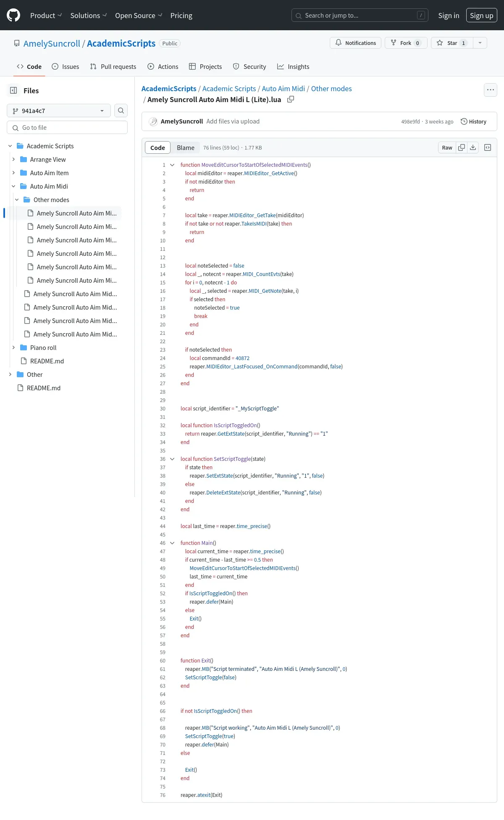The width and height of the screenshot is (504, 820).
Task: Collapse the Auto Aim Midi folder chevron
Action: click(13, 186)
